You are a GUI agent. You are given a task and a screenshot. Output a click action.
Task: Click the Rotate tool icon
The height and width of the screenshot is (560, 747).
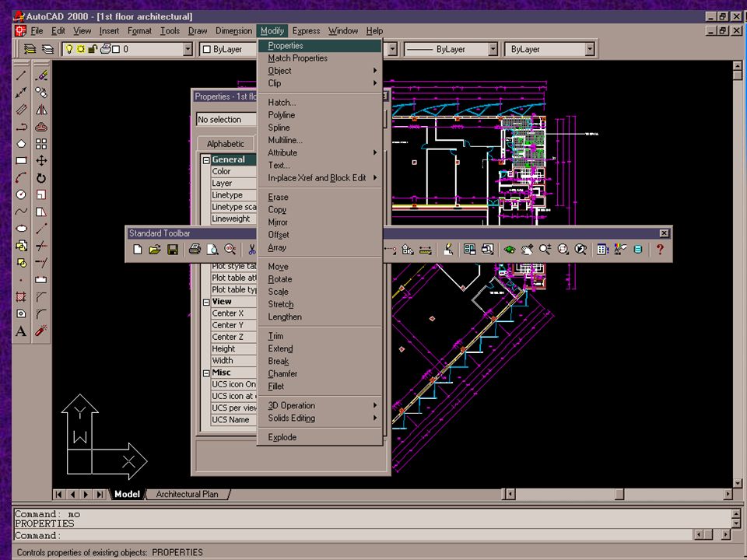[x=41, y=178]
